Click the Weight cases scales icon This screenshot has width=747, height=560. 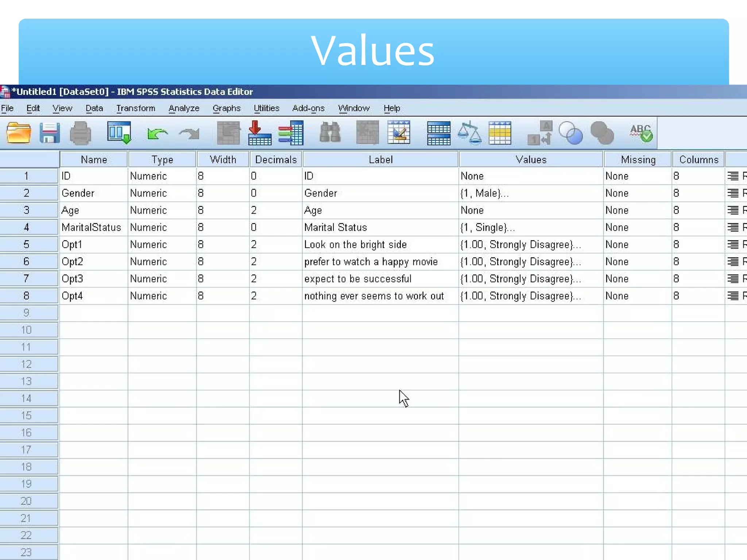[x=469, y=133]
